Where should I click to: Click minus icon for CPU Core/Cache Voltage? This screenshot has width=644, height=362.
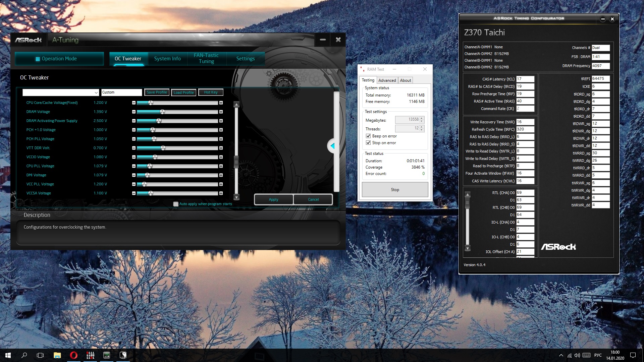pos(134,103)
